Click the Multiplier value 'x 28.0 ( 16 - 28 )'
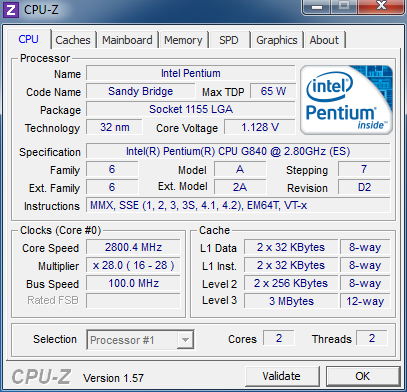This screenshot has width=407, height=392. [133, 265]
